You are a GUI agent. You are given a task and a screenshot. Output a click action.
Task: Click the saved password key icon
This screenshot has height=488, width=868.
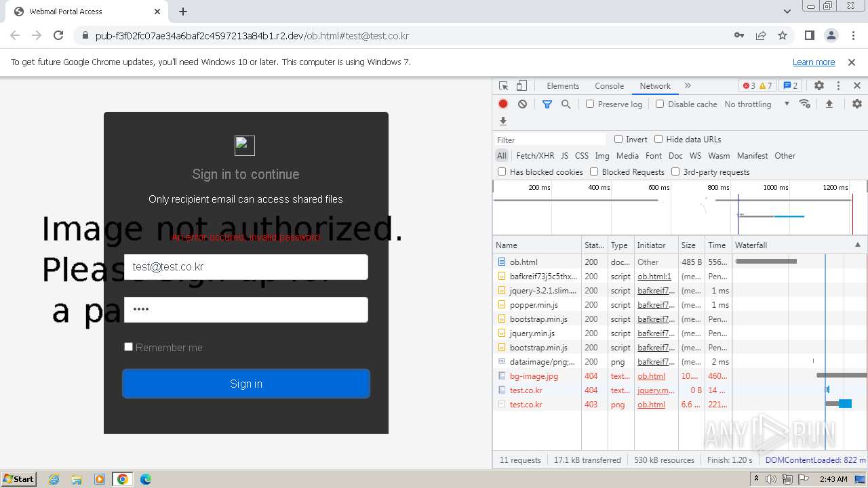pyautogui.click(x=739, y=35)
